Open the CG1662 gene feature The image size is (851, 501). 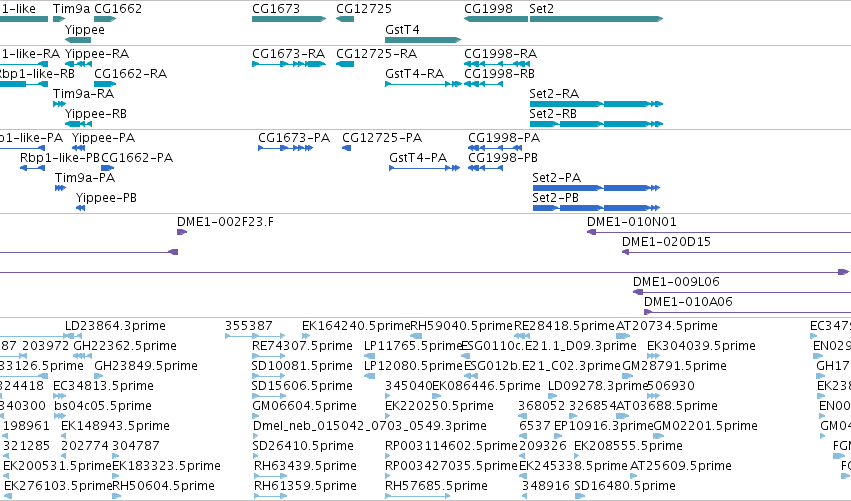[x=105, y=19]
